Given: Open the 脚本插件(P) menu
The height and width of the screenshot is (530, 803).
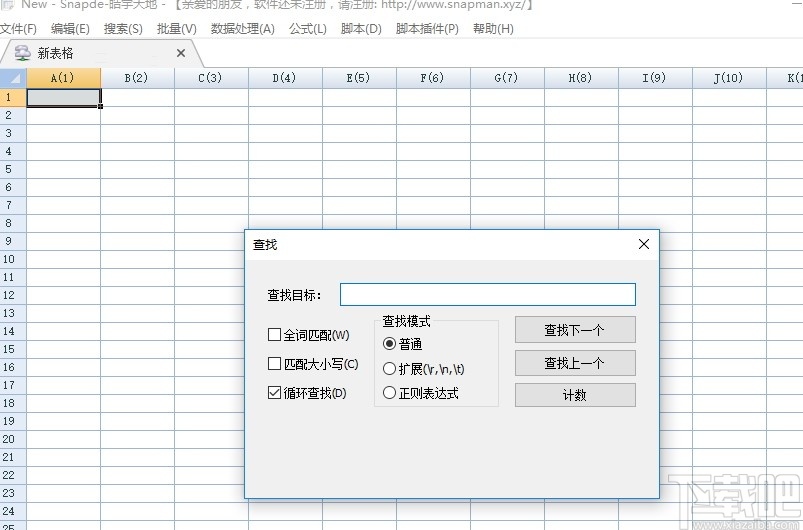Looking at the screenshot, I should [427, 29].
